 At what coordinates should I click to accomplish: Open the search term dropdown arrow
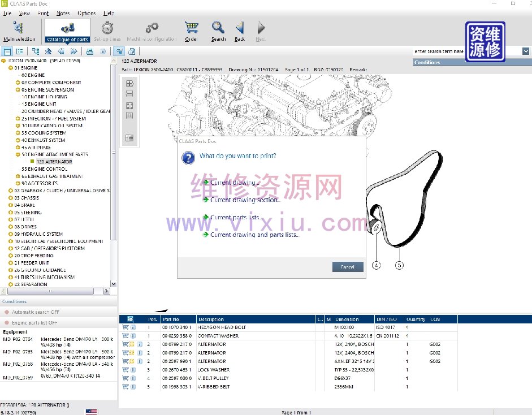click(x=526, y=51)
